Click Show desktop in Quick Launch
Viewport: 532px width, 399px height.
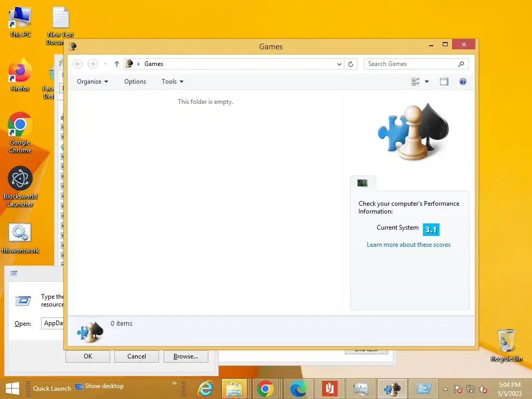(x=99, y=386)
